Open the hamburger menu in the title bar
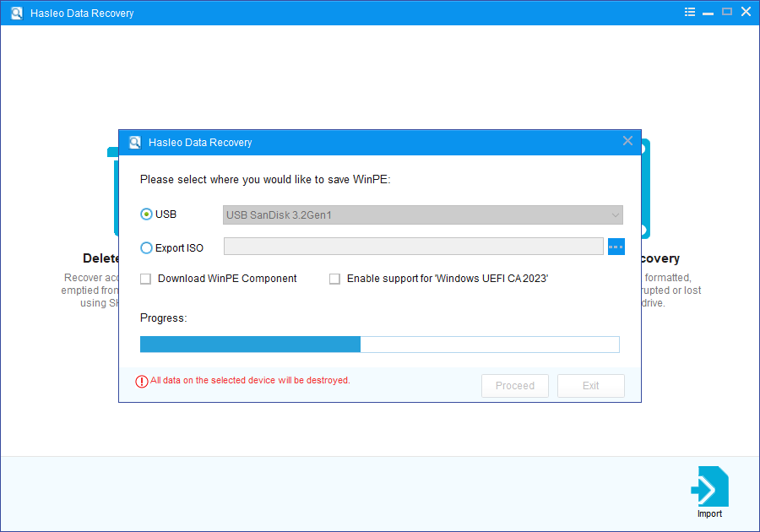 [x=689, y=12]
